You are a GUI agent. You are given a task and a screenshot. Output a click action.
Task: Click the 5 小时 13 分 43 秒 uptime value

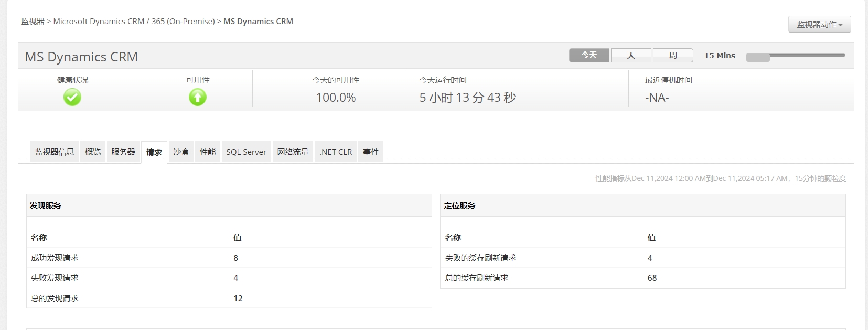(467, 98)
